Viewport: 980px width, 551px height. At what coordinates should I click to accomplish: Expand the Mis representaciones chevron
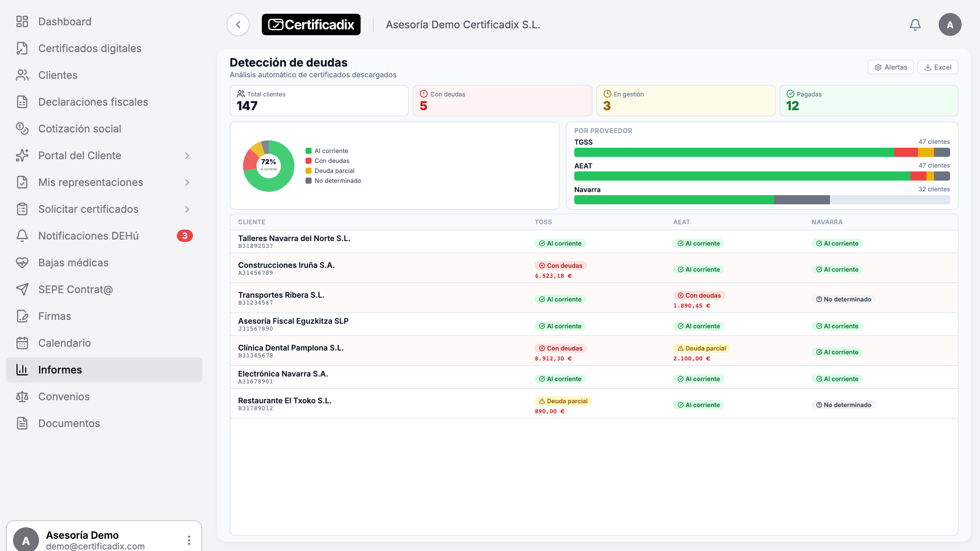tap(187, 183)
